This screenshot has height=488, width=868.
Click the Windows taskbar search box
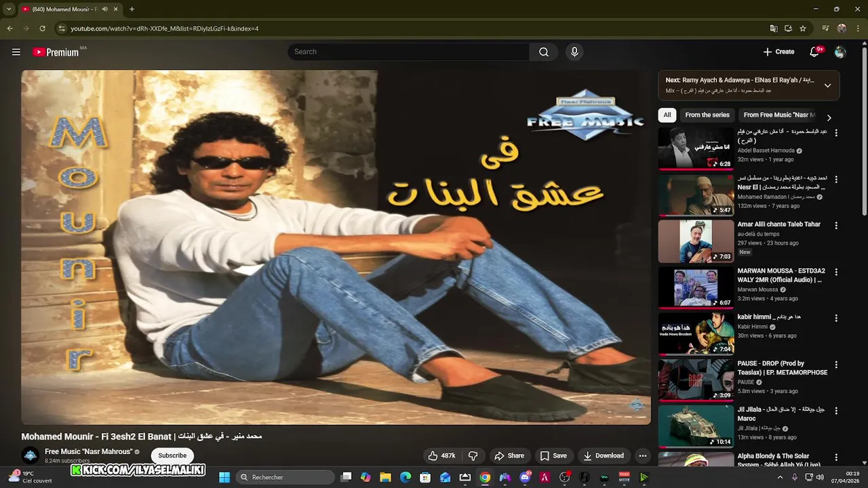(285, 477)
